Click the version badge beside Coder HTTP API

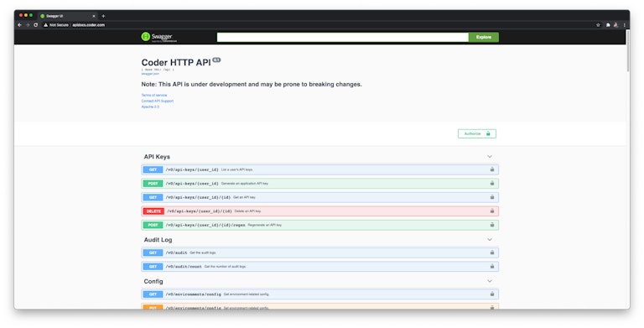[216, 60]
